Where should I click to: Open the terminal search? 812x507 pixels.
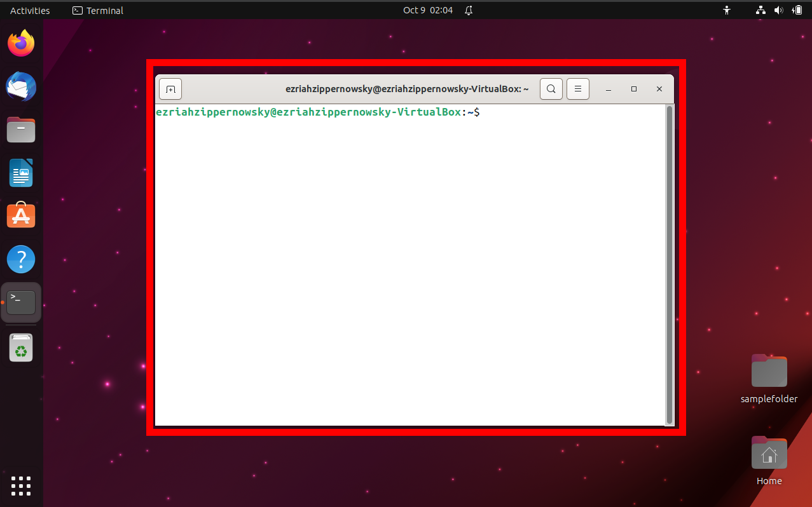551,89
